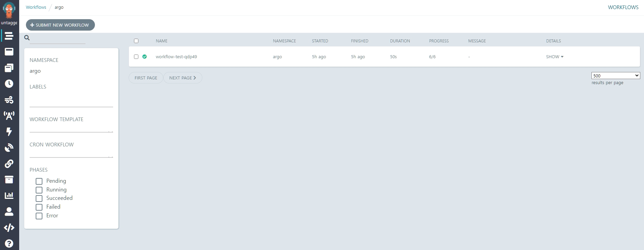Open Event Sources lightning bolt icon
Image resolution: width=644 pixels, height=250 pixels.
pos(9,132)
